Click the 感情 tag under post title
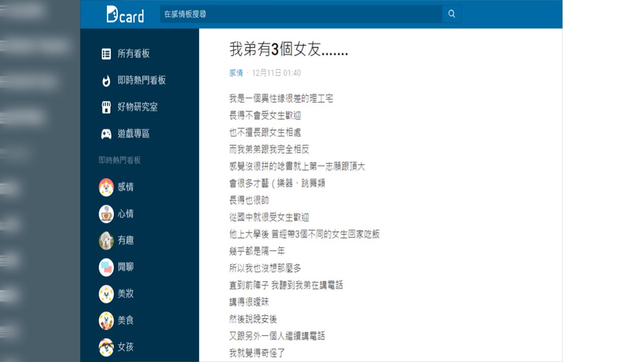Image resolution: width=644 pixels, height=362 pixels. (236, 73)
